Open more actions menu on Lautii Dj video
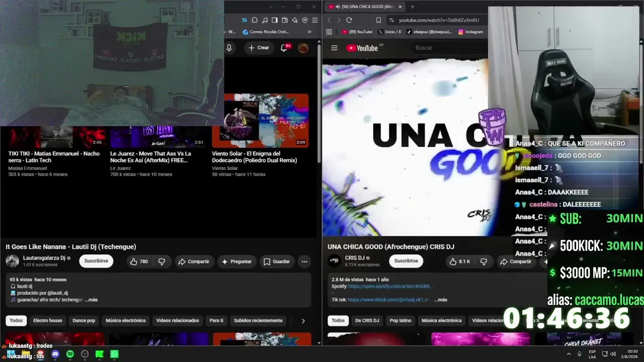Viewport: 644px width, 362px height. click(x=304, y=261)
